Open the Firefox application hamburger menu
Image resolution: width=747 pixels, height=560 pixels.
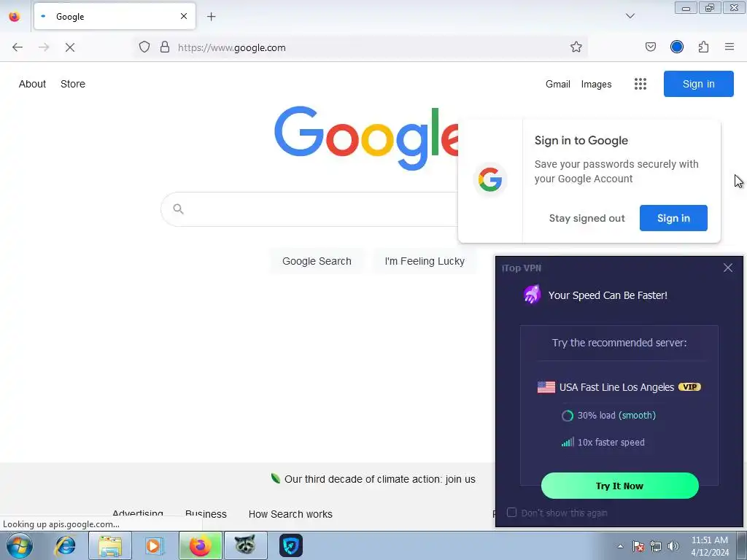(x=729, y=47)
